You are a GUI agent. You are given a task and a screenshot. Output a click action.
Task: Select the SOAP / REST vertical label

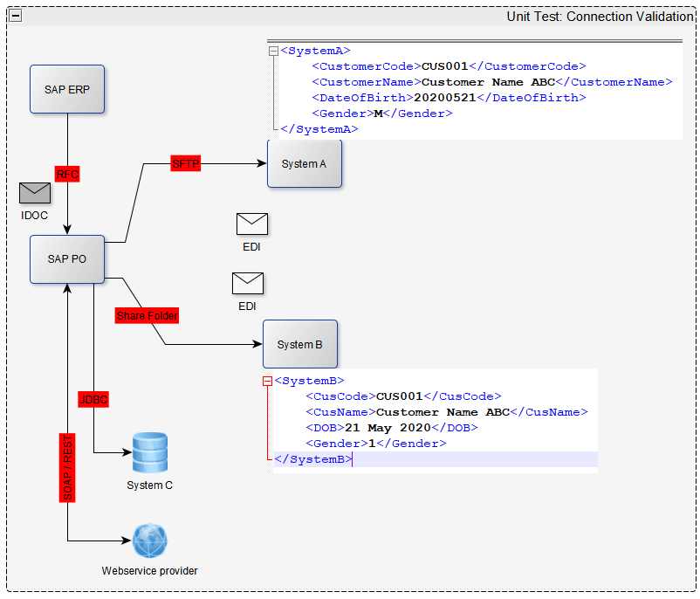click(x=68, y=467)
